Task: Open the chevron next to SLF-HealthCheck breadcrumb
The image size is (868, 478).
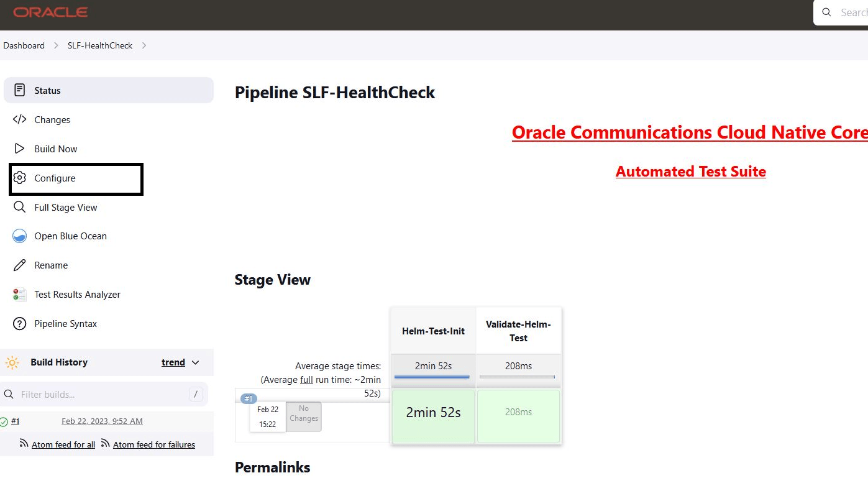Action: (144, 45)
